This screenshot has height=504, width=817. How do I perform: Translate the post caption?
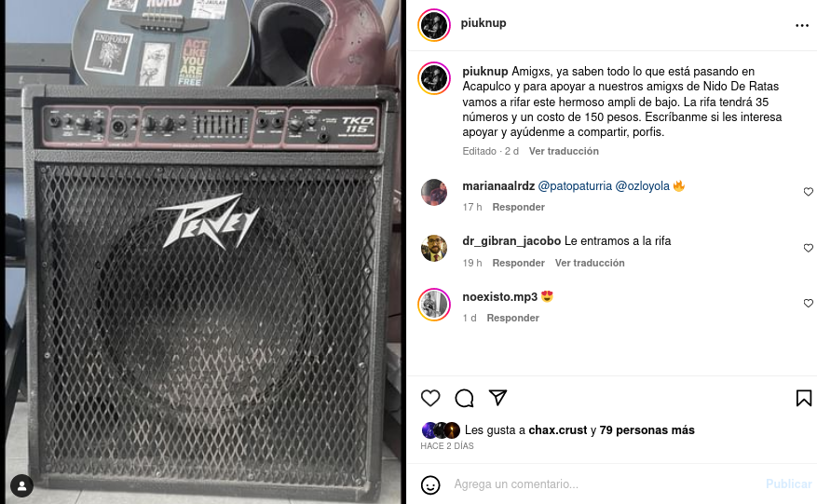[564, 151]
